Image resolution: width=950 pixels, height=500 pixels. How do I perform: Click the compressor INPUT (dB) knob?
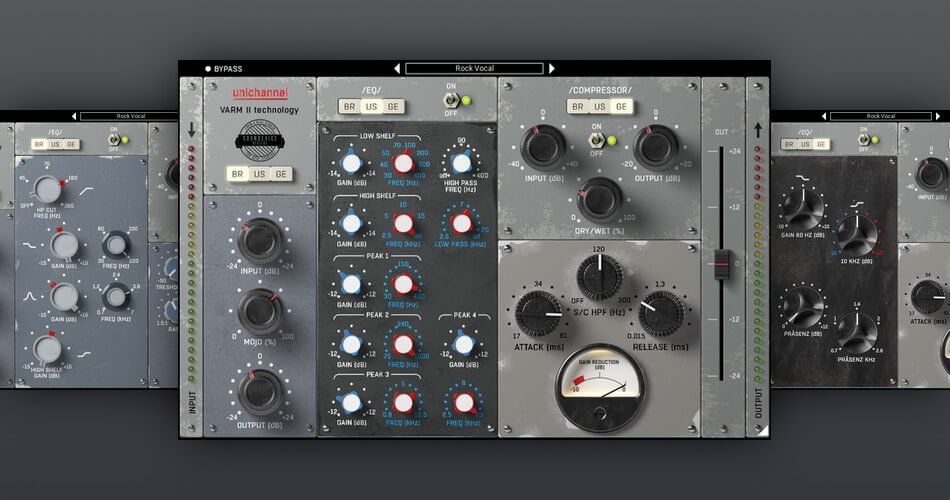542,147
